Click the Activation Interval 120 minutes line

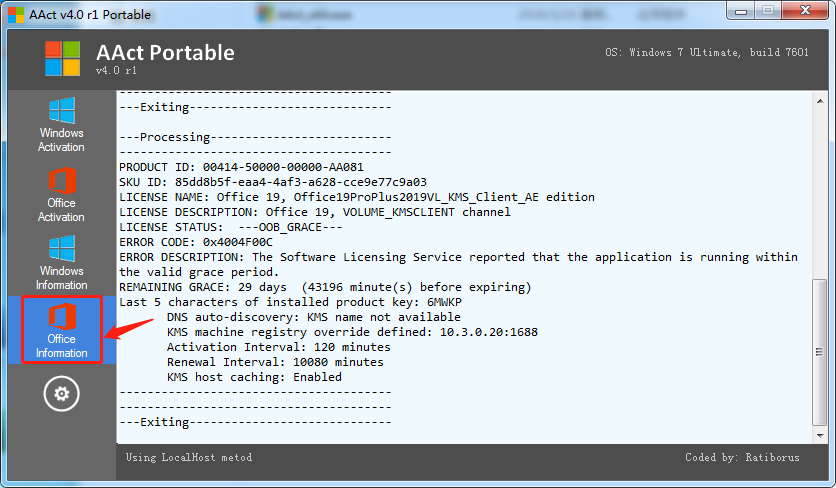tap(278, 347)
